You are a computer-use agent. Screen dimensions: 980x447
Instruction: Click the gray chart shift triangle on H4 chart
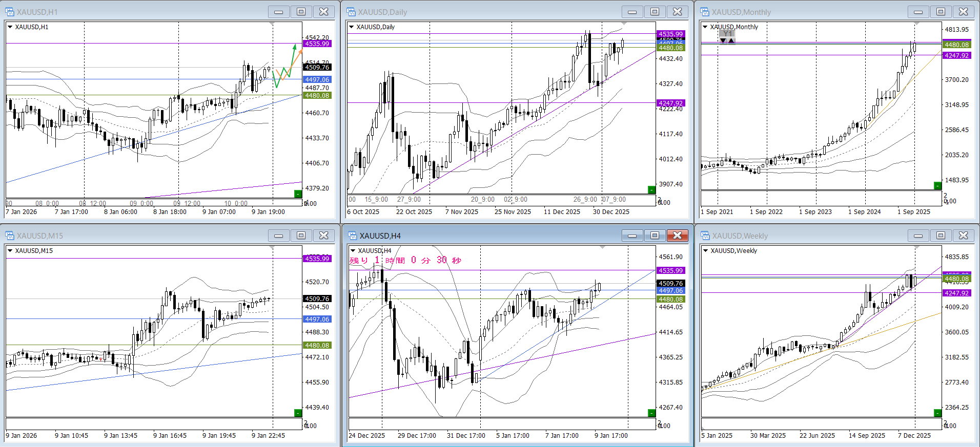(x=603, y=248)
